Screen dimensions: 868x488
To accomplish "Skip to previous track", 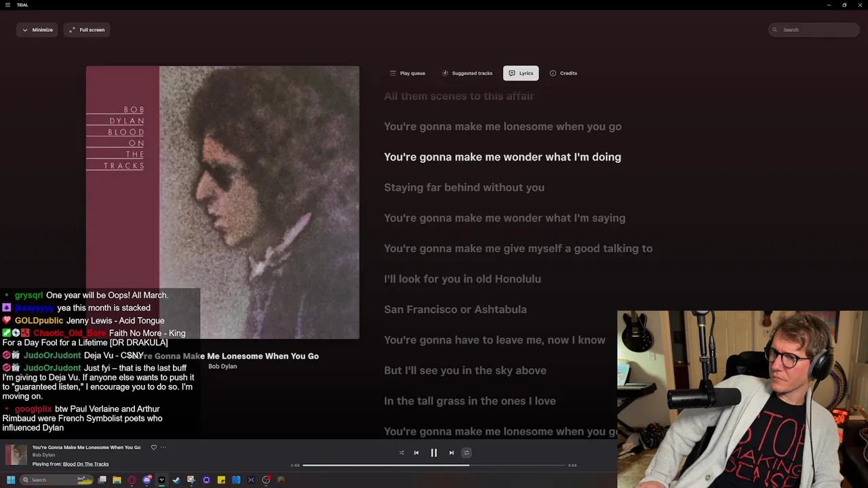I will point(416,453).
